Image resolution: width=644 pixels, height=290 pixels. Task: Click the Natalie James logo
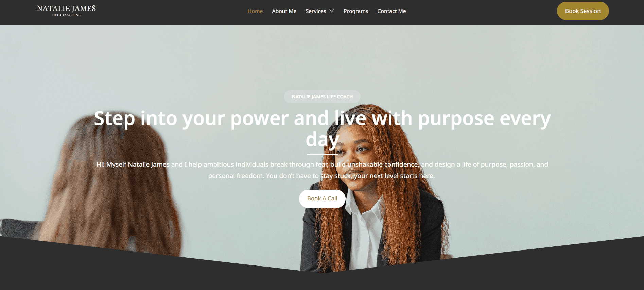pos(66,11)
